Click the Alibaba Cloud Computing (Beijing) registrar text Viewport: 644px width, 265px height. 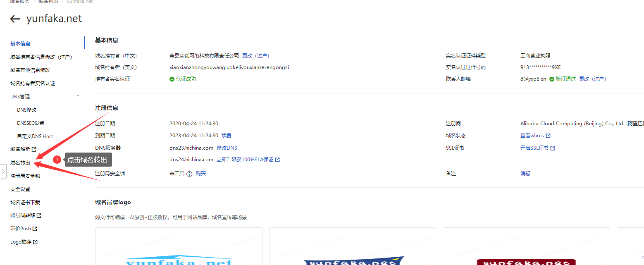click(x=582, y=124)
